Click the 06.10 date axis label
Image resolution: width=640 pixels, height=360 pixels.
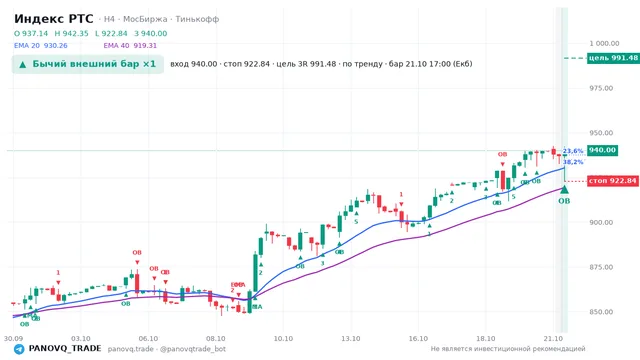point(148,338)
